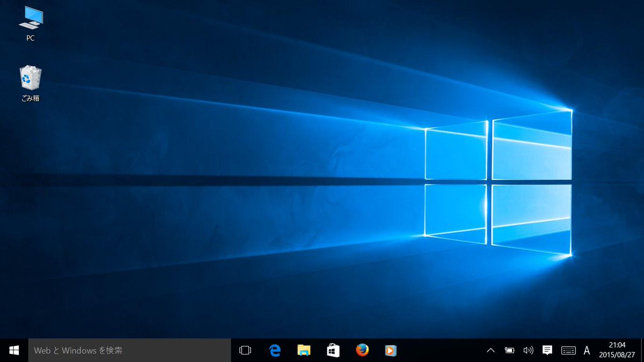This screenshot has height=362, width=644.
Task: Toggle the IME input mode A indicator
Action: point(587,350)
